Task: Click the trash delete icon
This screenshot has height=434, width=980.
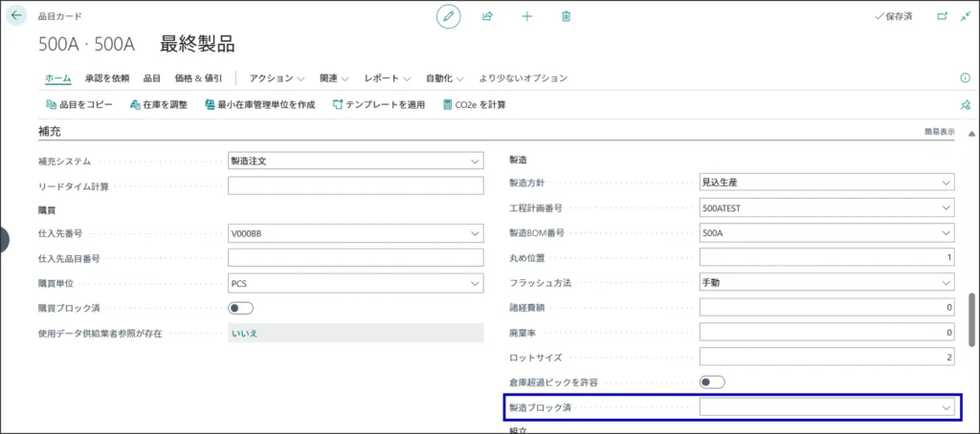Action: 566,16
